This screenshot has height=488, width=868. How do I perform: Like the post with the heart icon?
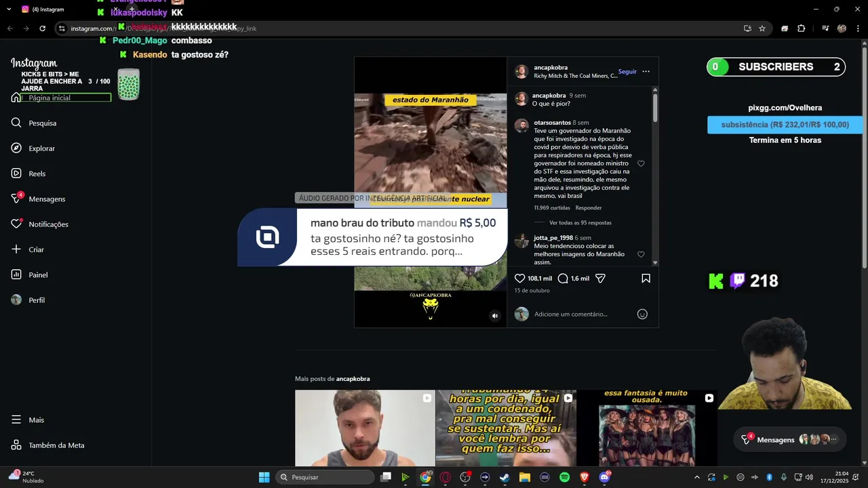point(520,279)
